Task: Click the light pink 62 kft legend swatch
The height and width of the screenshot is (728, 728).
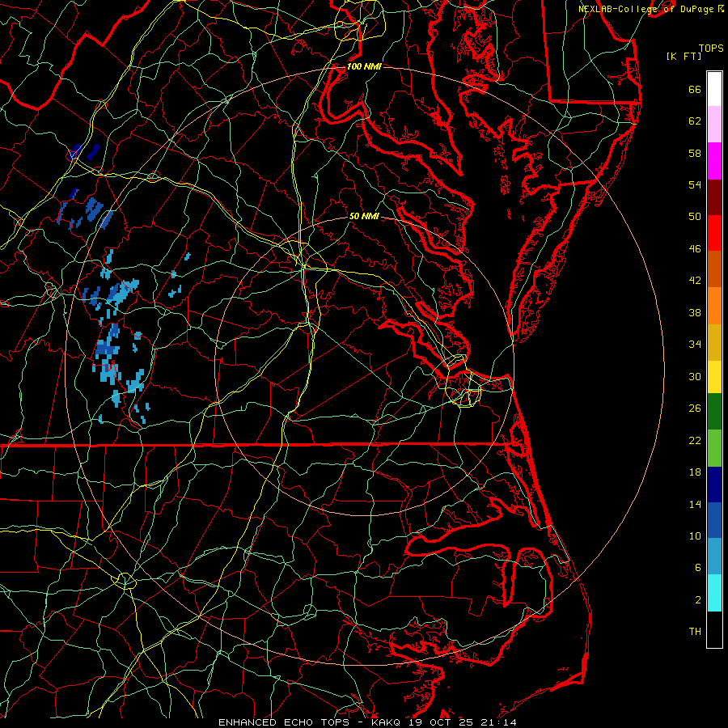Action: click(x=714, y=125)
